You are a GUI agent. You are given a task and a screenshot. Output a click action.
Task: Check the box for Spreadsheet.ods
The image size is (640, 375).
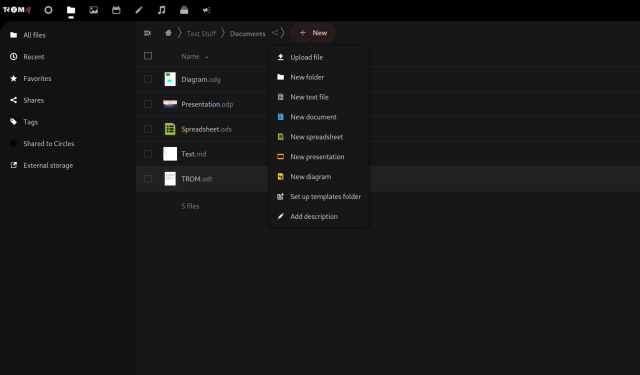point(148,129)
